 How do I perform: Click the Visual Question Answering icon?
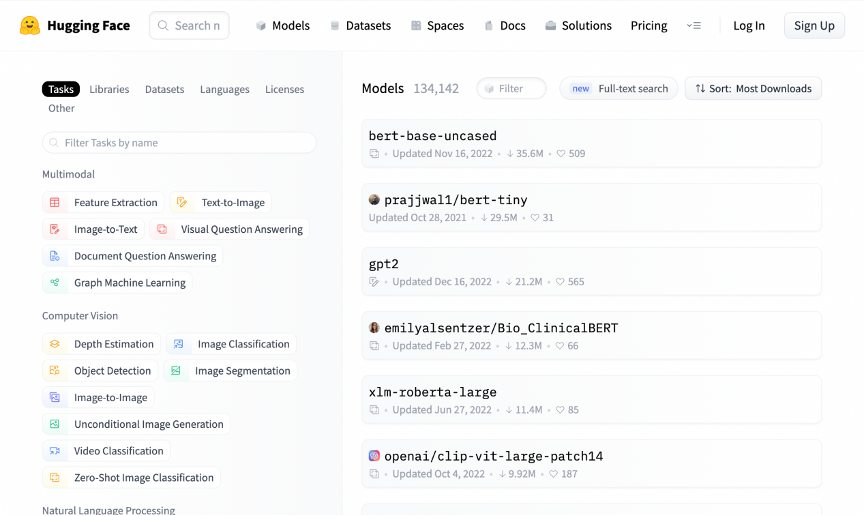[x=162, y=229]
